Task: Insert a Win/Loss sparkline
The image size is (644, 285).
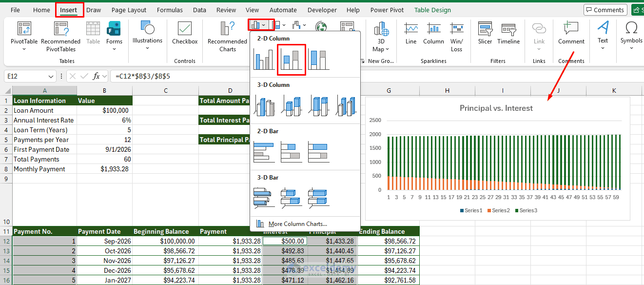Action: point(457,37)
